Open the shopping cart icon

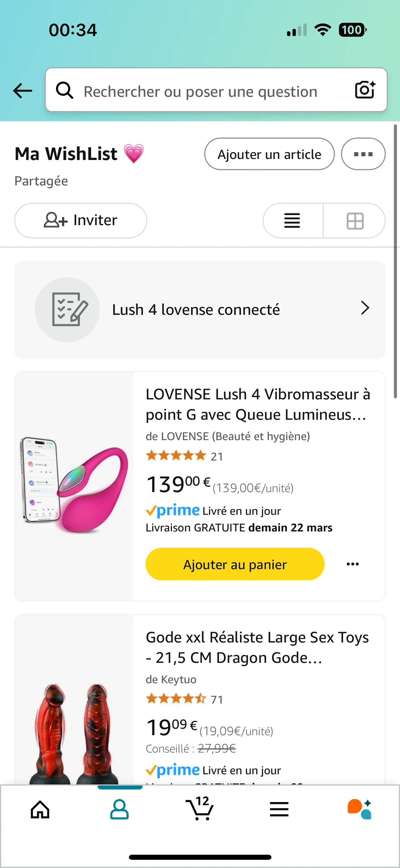(x=200, y=808)
